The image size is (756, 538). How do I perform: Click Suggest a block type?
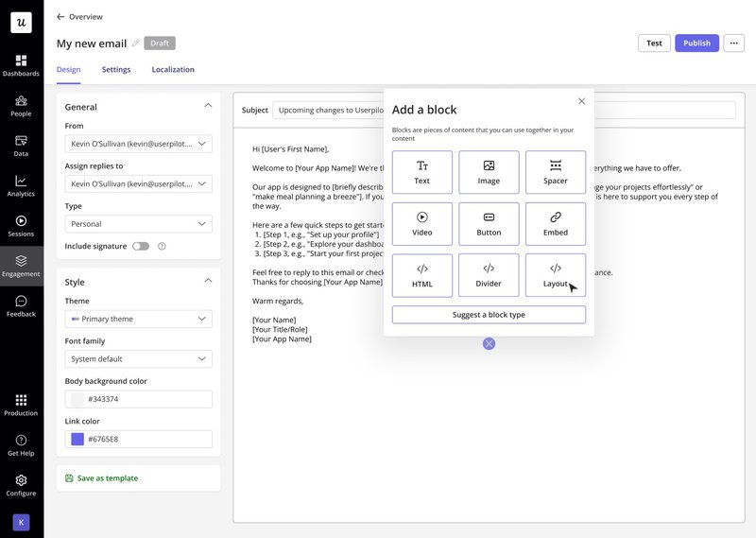pos(489,315)
